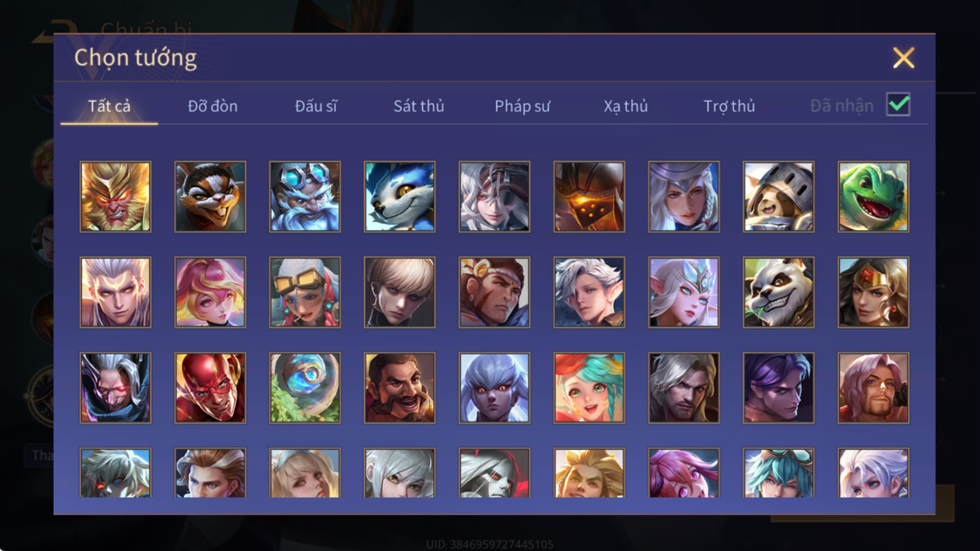
Task: Open the Sát thủ tab
Action: [419, 106]
